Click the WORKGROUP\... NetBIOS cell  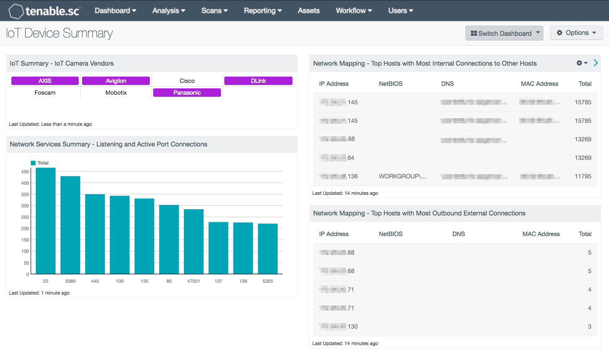pos(403,176)
